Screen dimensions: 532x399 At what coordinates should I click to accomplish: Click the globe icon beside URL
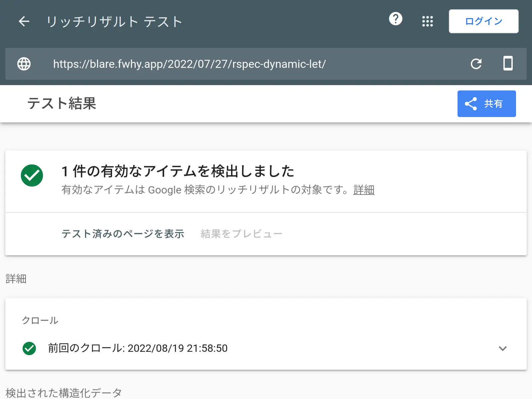coord(24,64)
